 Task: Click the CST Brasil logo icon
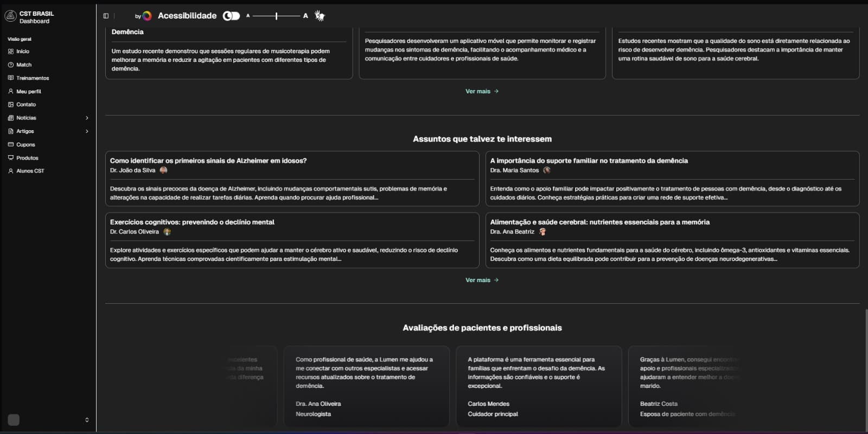(x=10, y=16)
